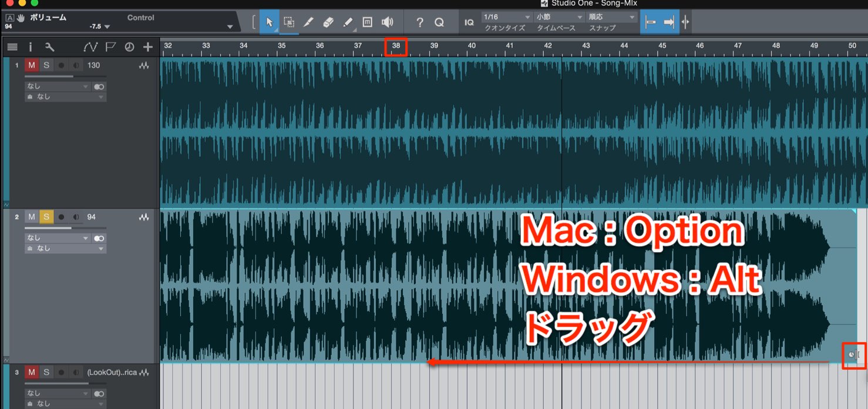Open track 2 output なし dropdown
This screenshot has width=868, height=409.
pyautogui.click(x=65, y=248)
